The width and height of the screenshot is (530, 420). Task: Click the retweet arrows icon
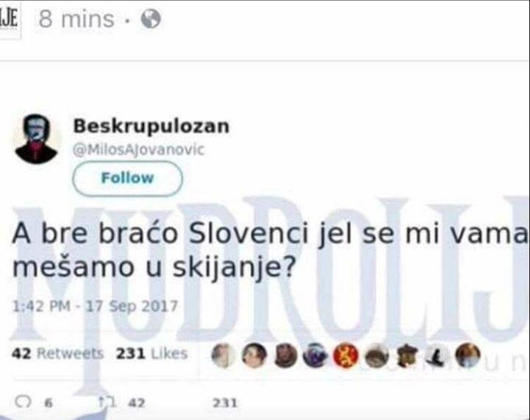pyautogui.click(x=107, y=402)
